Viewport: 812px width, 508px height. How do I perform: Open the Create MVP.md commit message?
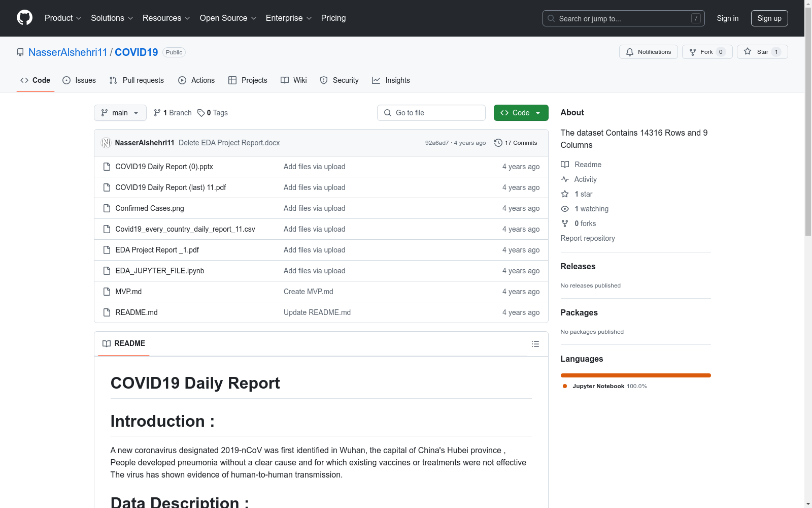pyautogui.click(x=309, y=292)
